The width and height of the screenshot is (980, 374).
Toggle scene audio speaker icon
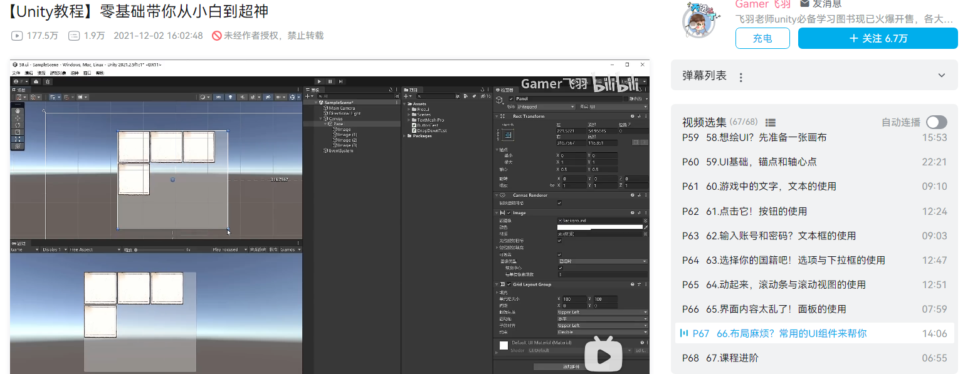pos(242,97)
